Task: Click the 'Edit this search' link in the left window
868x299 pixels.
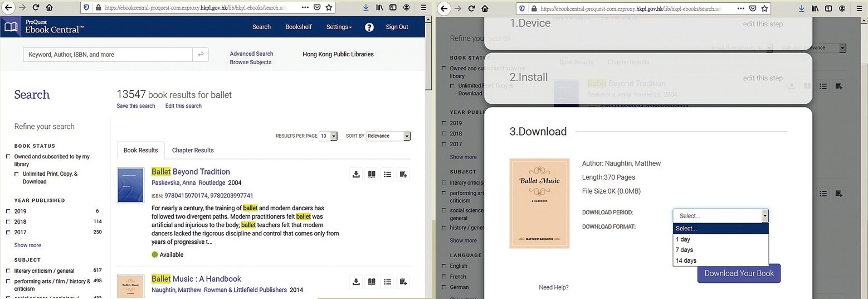Action: coord(183,106)
